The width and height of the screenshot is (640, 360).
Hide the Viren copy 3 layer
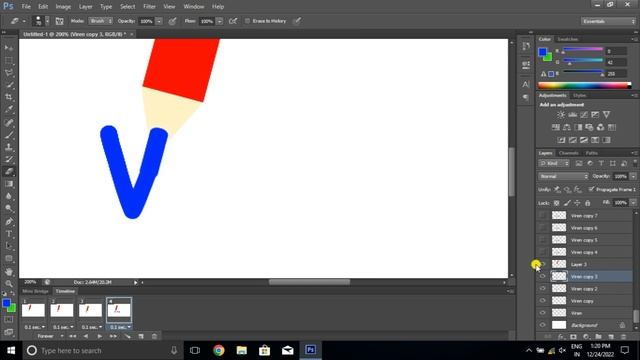[x=542, y=276]
